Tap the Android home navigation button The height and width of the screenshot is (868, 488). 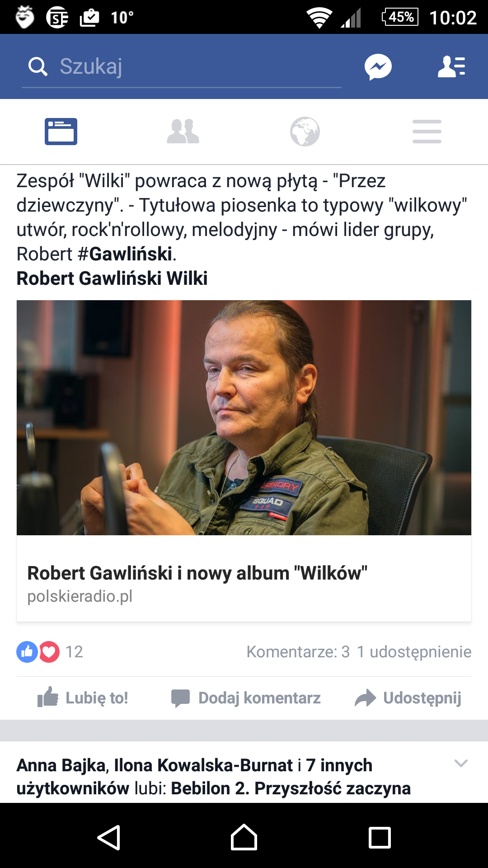pos(244,837)
